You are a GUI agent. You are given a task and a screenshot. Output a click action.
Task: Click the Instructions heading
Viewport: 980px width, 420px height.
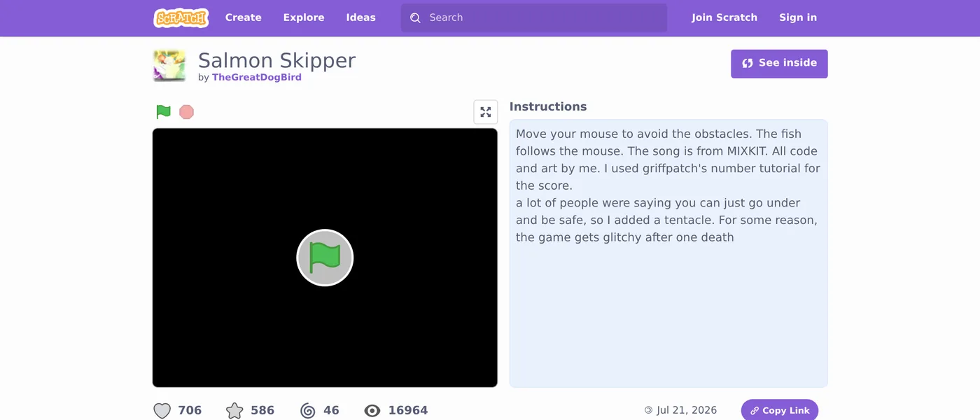548,106
